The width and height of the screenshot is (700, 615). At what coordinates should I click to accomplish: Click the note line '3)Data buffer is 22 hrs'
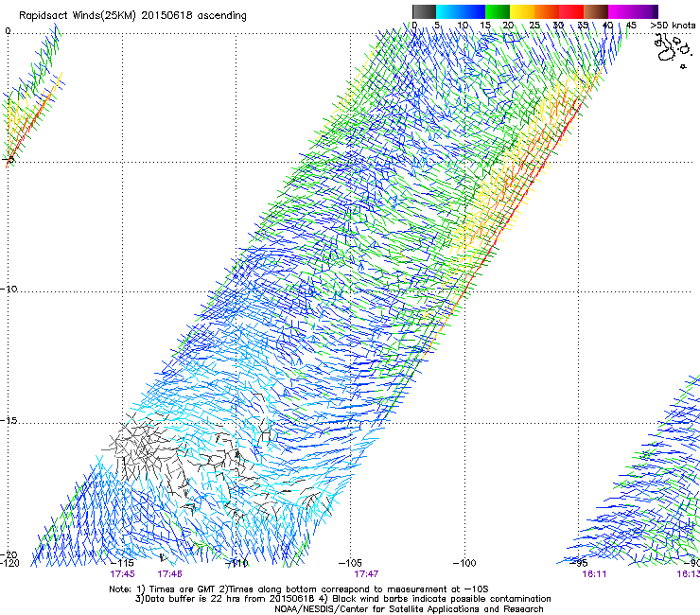click(x=342, y=599)
